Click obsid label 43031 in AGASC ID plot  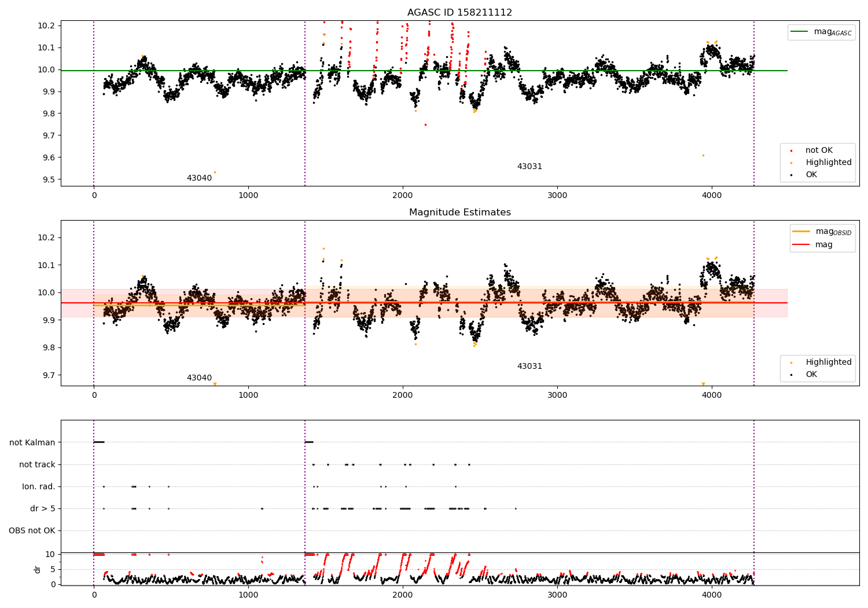pos(529,166)
